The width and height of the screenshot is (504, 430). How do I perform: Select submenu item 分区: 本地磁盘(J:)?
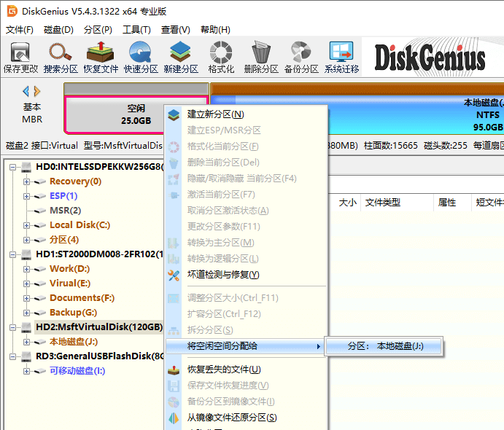[x=384, y=346]
